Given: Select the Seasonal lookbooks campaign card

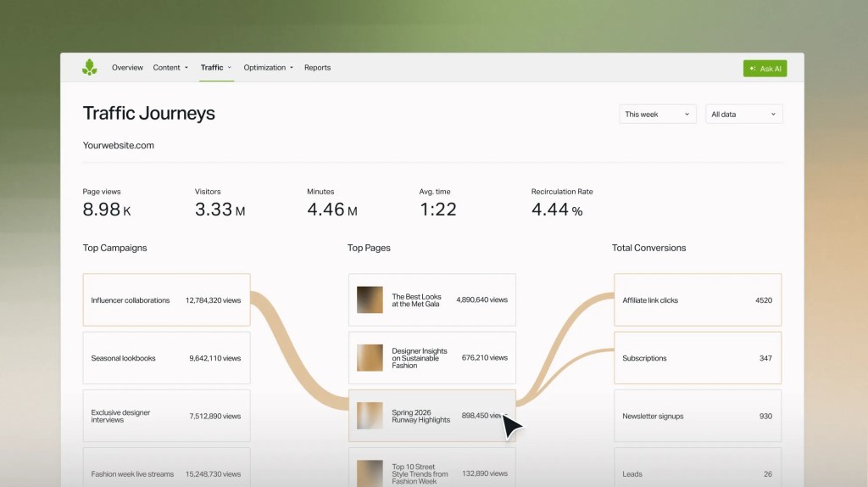Looking at the screenshot, I should pyautogui.click(x=167, y=358).
